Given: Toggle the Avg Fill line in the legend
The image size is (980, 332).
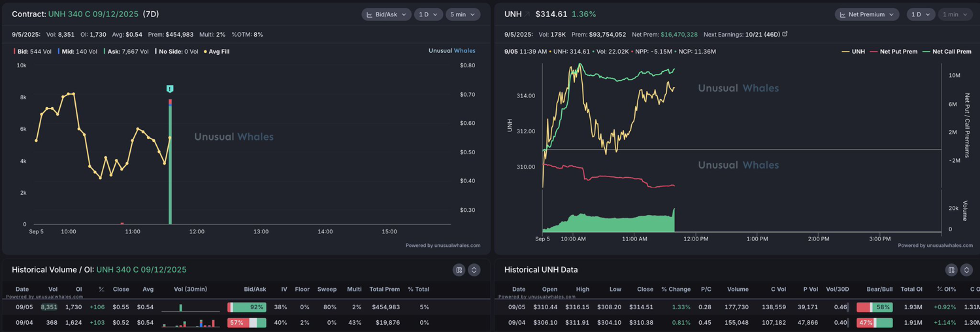Looking at the screenshot, I should (x=216, y=51).
